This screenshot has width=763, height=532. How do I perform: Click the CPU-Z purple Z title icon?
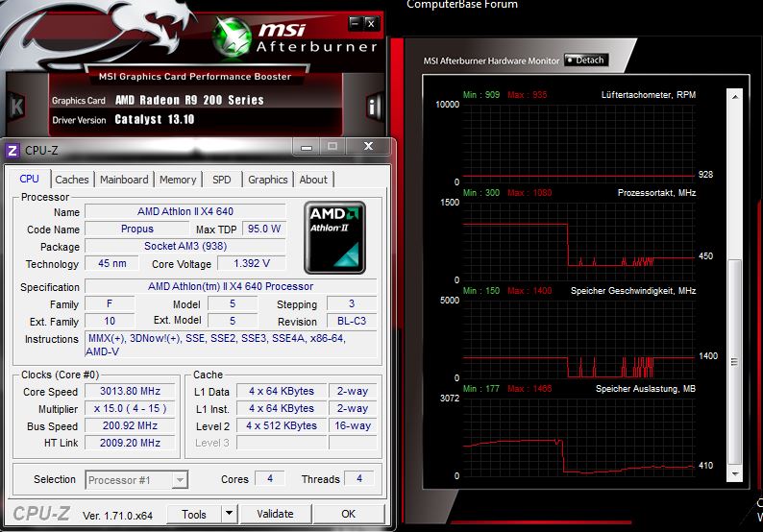(12, 150)
